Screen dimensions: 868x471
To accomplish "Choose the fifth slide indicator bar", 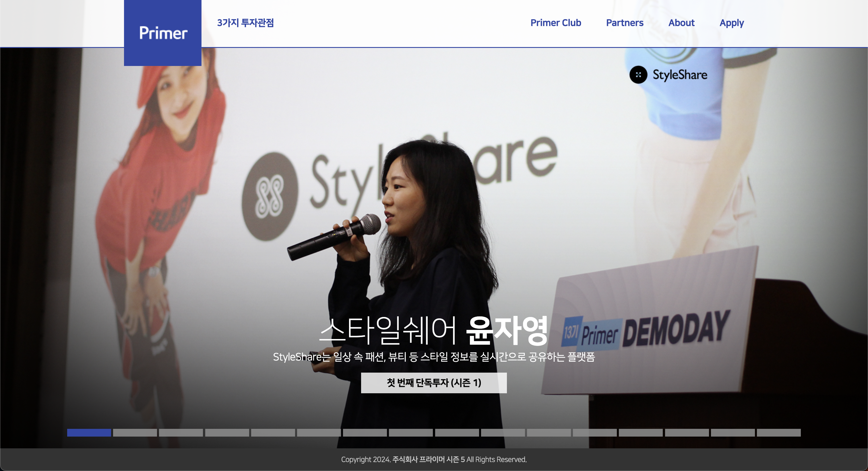I will 273,432.
